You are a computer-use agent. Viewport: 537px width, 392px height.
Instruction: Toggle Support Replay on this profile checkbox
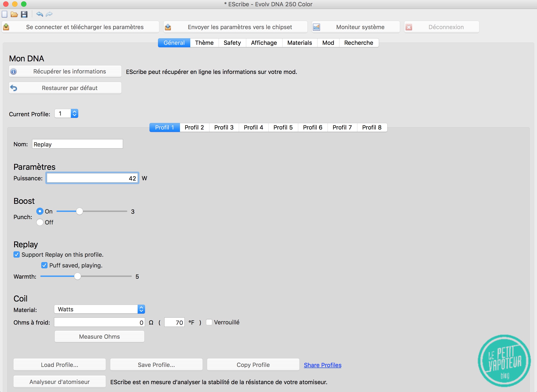pos(17,255)
